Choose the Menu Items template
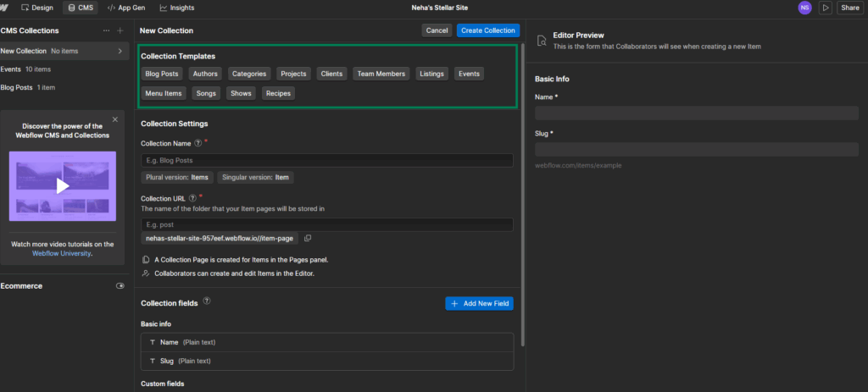 pos(164,93)
